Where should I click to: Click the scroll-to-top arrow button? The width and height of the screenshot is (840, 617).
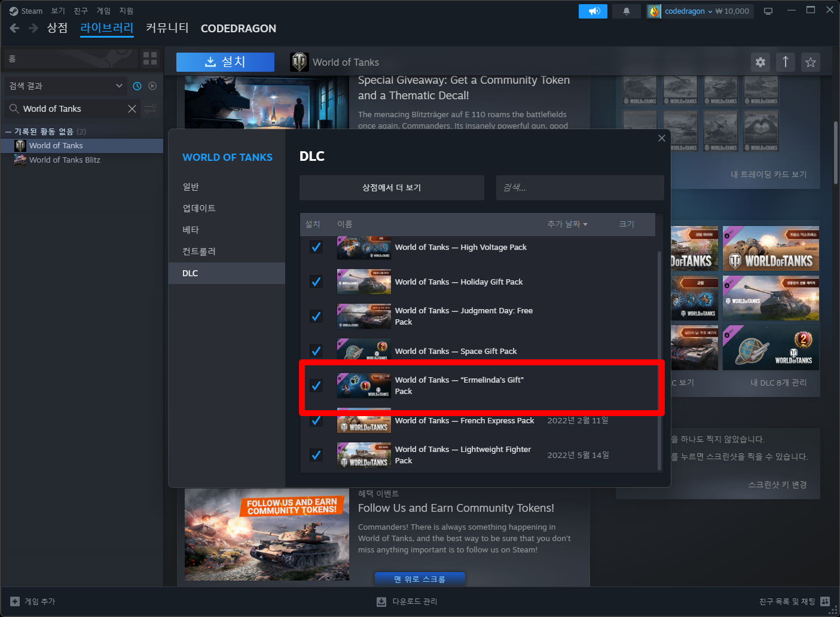(786, 62)
